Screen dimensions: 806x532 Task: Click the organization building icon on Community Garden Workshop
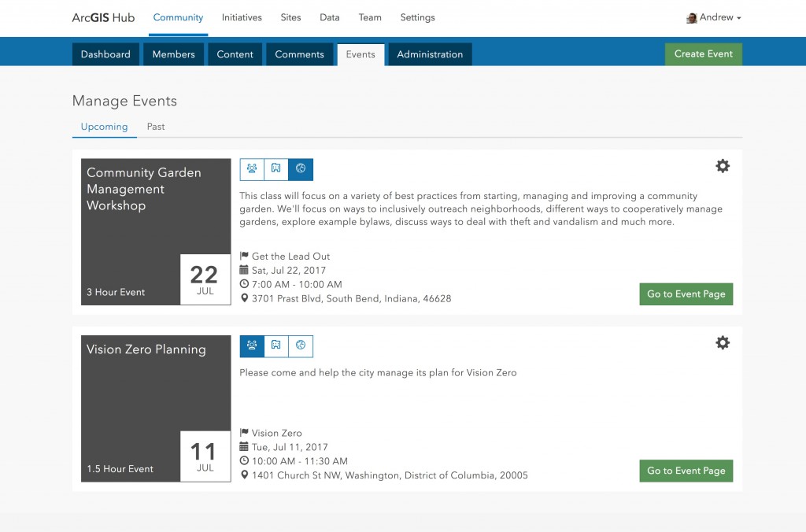275,169
